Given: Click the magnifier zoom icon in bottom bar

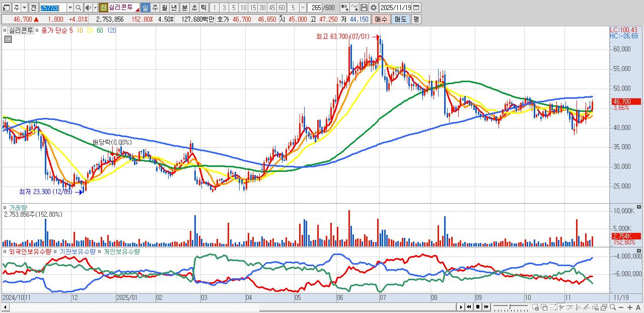Looking at the screenshot, I should pos(612,307).
